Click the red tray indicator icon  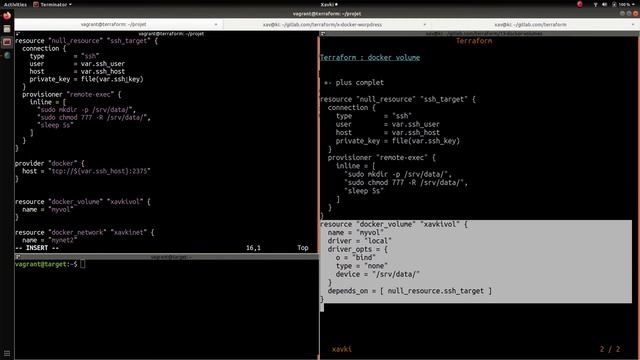[x=580, y=4]
